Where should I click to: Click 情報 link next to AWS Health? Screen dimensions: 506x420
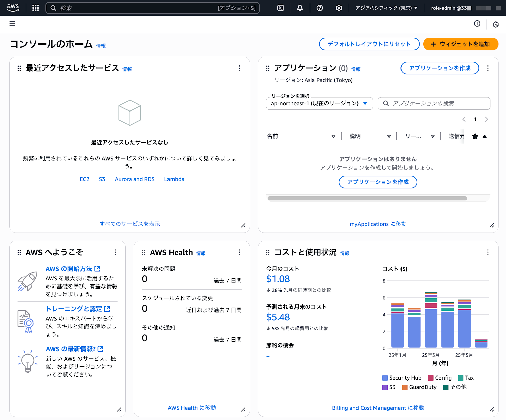[201, 253]
